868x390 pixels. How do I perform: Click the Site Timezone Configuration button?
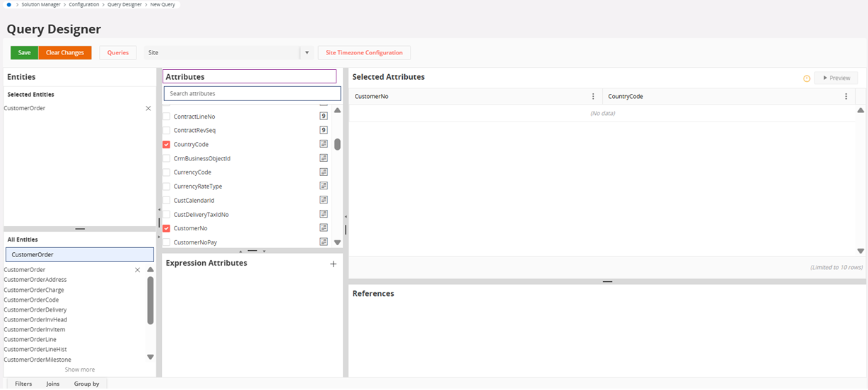click(364, 53)
